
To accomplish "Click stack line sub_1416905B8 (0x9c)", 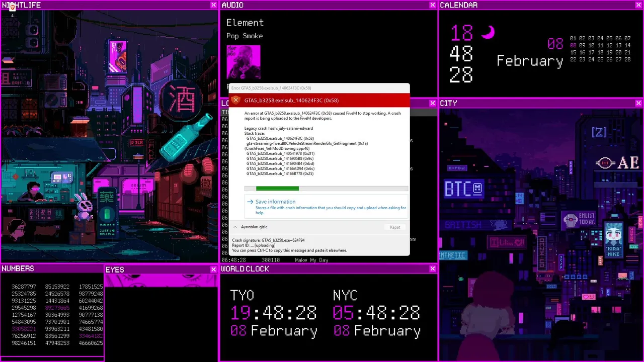I will [280, 158].
